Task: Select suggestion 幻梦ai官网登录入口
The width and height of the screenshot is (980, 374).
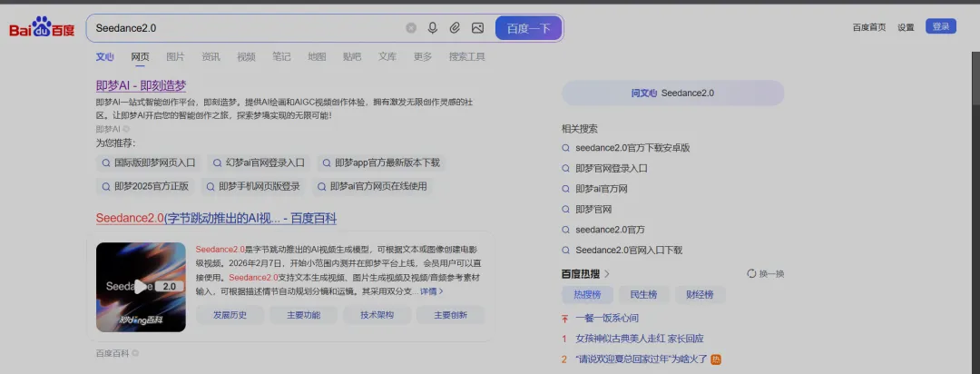Action: pos(259,162)
